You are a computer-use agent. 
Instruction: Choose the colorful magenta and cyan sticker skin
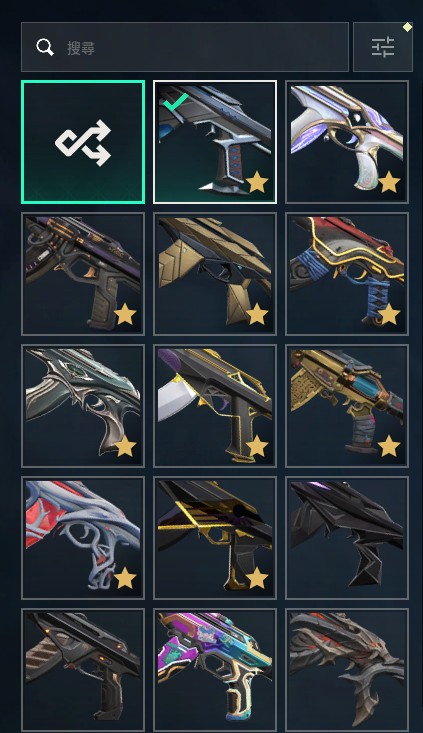[x=215, y=670]
